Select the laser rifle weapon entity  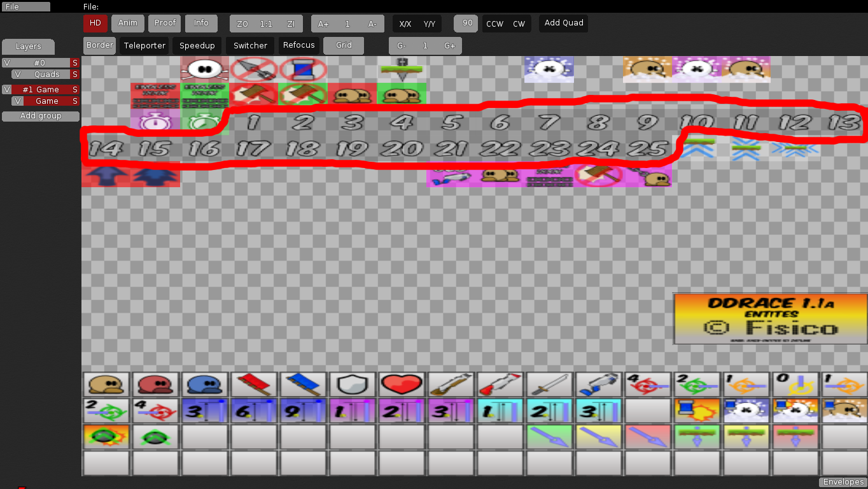tap(599, 385)
